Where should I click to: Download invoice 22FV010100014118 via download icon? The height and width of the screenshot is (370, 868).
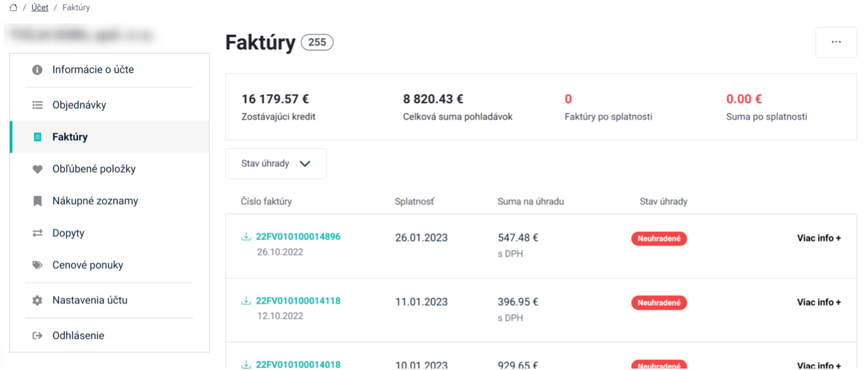click(246, 301)
